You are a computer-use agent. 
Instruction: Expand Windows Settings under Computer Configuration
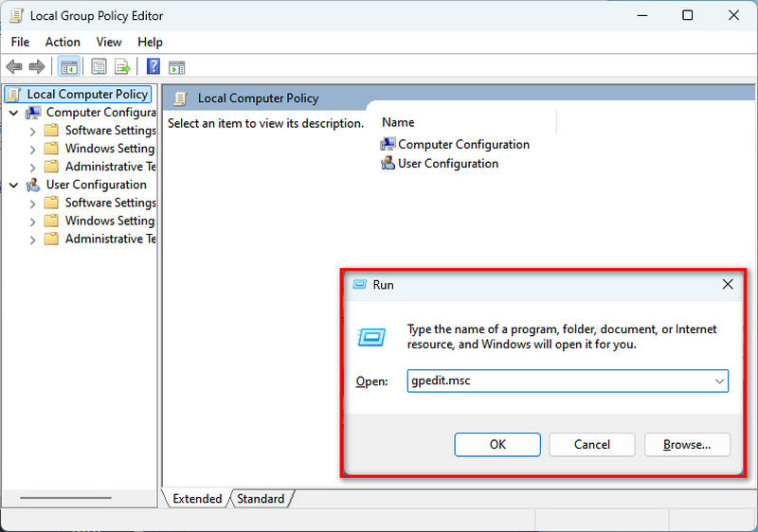(x=32, y=150)
